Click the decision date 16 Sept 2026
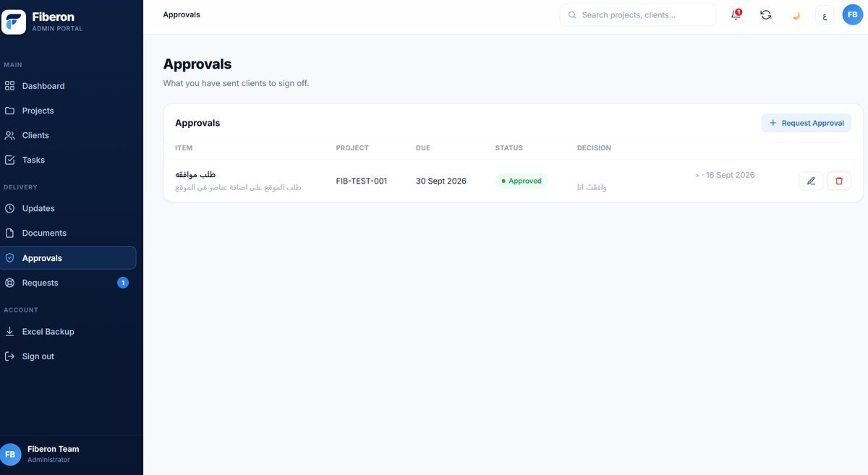This screenshot has width=868, height=475. tap(731, 175)
